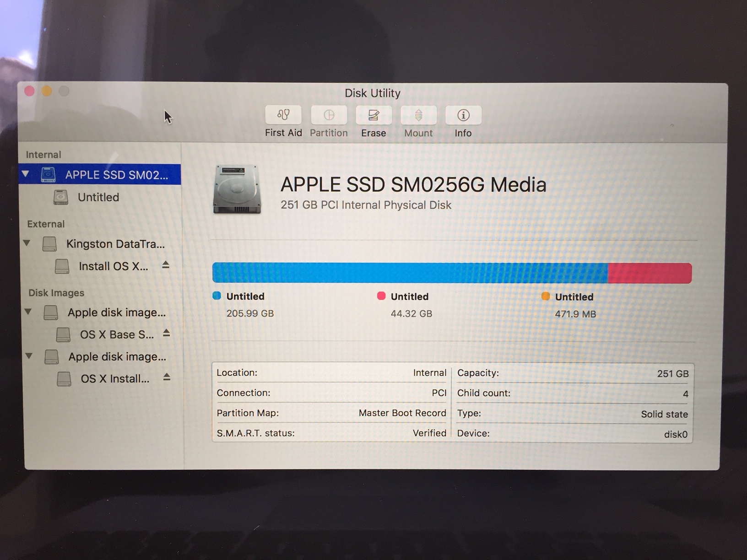Click the second Apple disk image icon
Screen dimensions: 747x560
point(52,357)
